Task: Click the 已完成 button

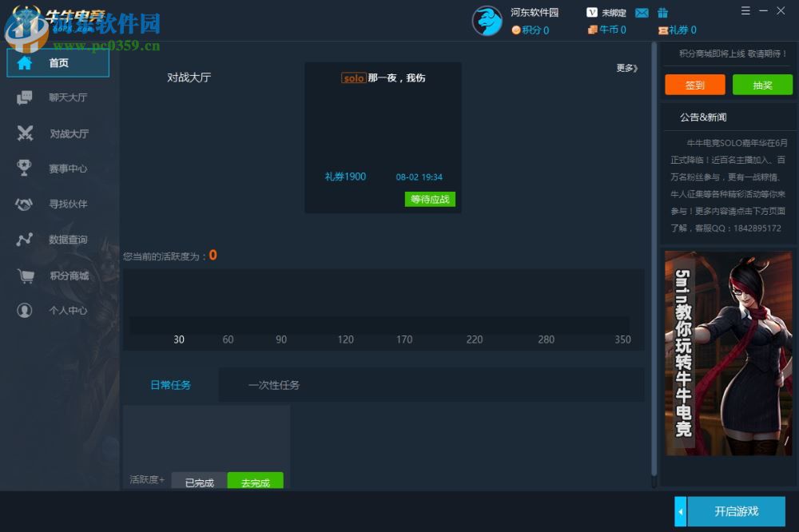Action: tap(199, 482)
